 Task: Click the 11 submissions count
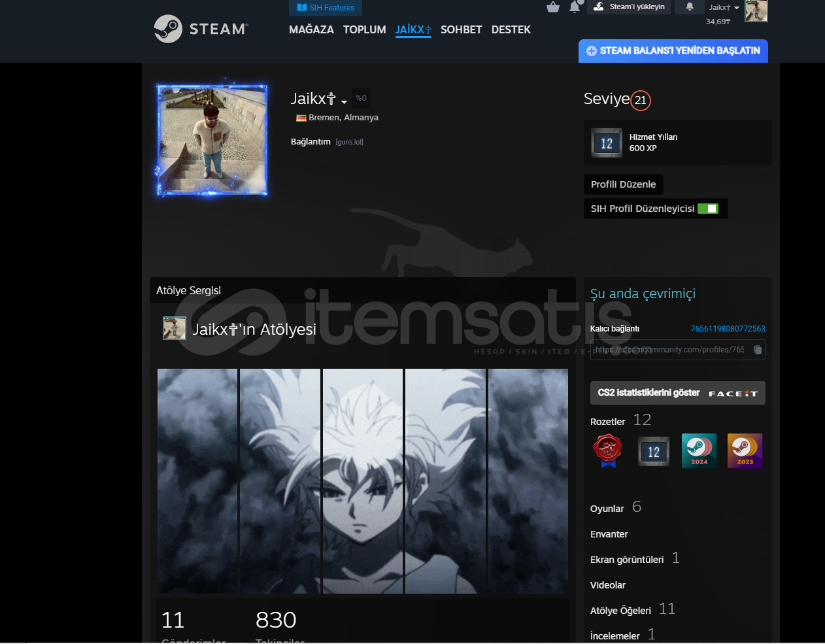click(x=173, y=620)
